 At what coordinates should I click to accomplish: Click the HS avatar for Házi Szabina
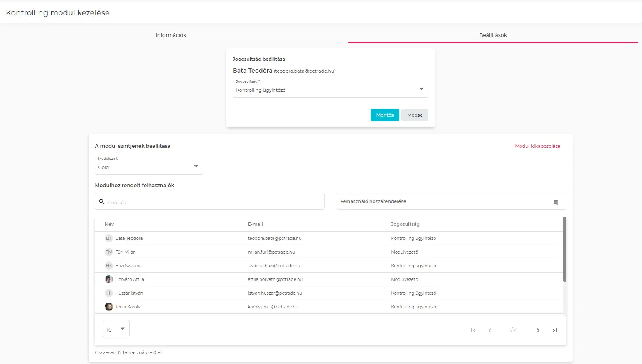pyautogui.click(x=109, y=266)
